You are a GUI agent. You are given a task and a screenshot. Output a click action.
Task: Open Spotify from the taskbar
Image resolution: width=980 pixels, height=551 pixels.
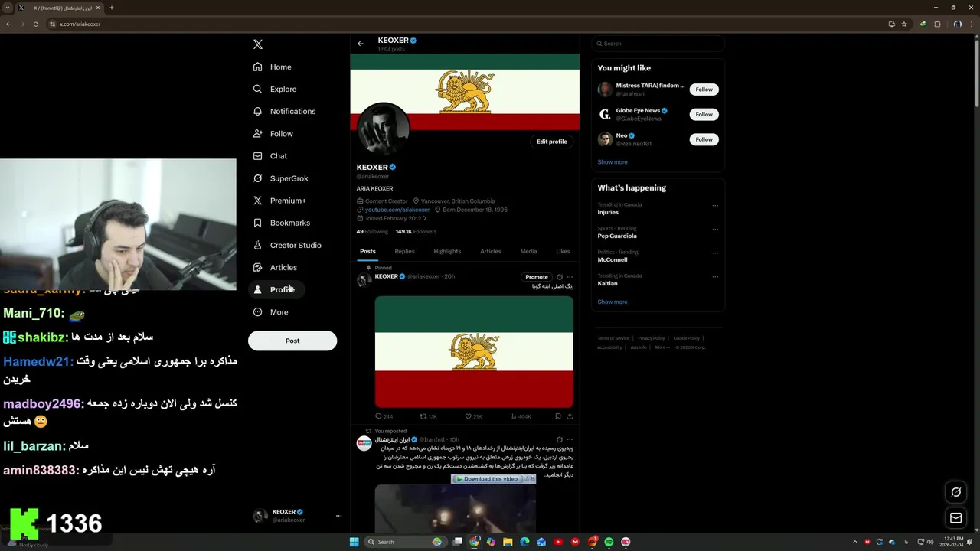coord(609,542)
